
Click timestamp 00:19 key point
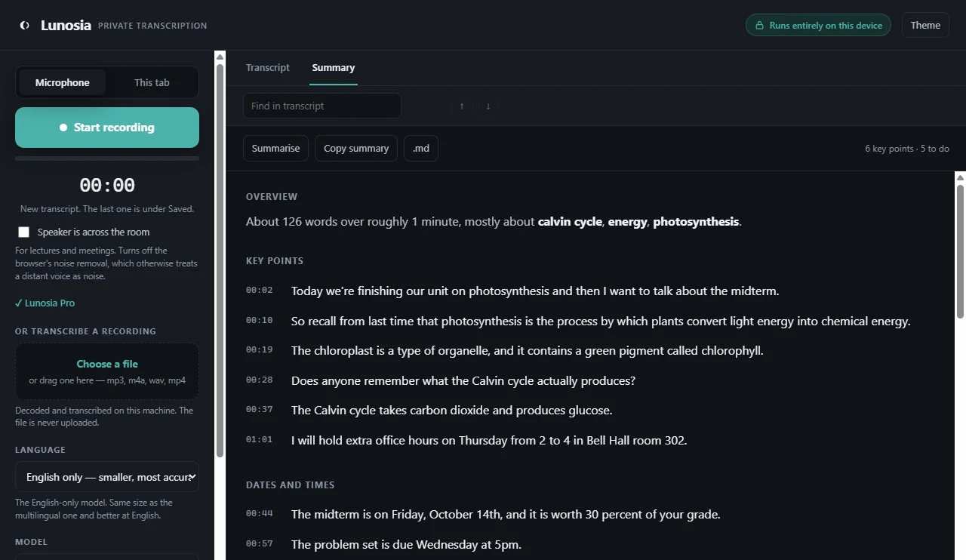(259, 349)
